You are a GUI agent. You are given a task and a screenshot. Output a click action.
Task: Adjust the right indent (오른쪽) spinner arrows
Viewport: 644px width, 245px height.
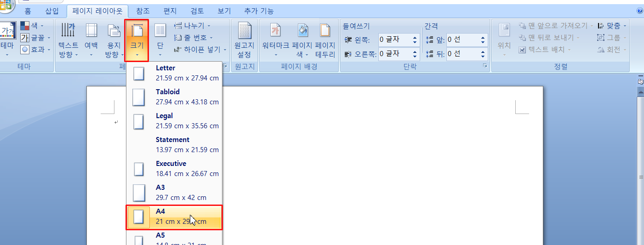click(x=415, y=54)
